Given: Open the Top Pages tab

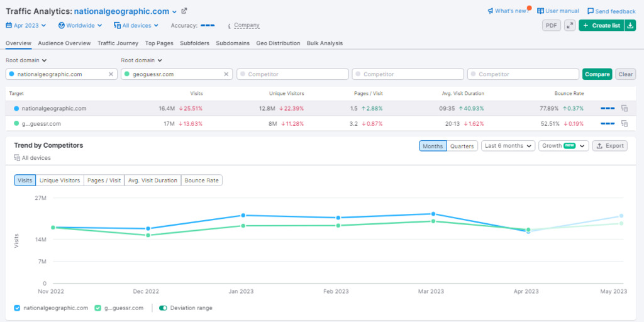Looking at the screenshot, I should pos(159,43).
